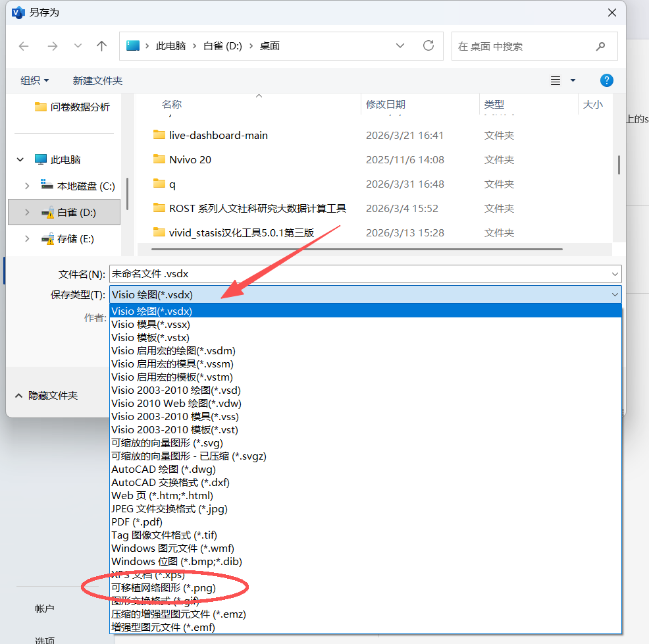Click the horizontal scrollbar in file list

[357, 250]
